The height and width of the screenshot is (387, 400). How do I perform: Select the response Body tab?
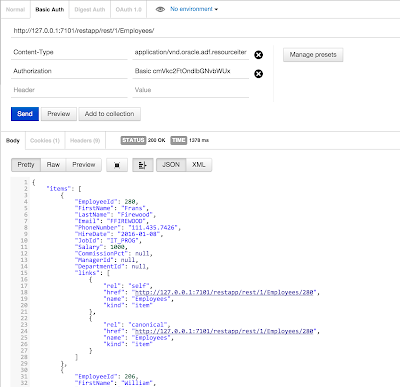click(x=13, y=141)
